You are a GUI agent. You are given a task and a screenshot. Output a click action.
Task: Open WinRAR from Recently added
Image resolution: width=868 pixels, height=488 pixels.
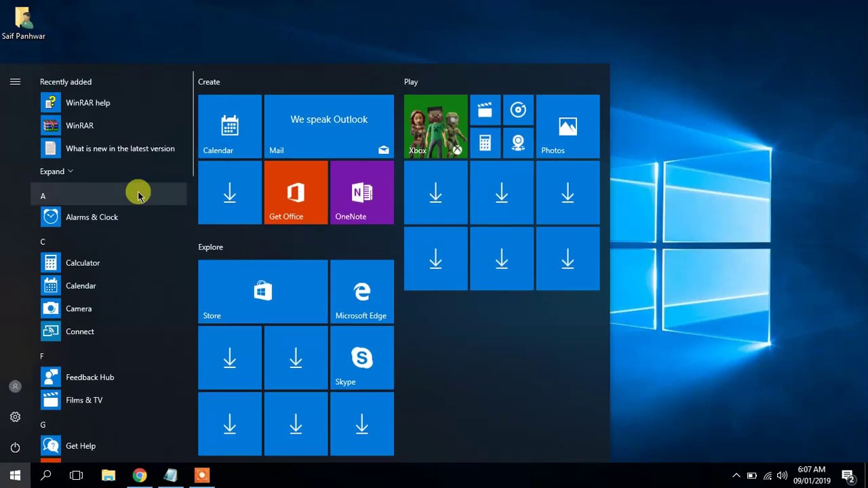pyautogui.click(x=79, y=125)
